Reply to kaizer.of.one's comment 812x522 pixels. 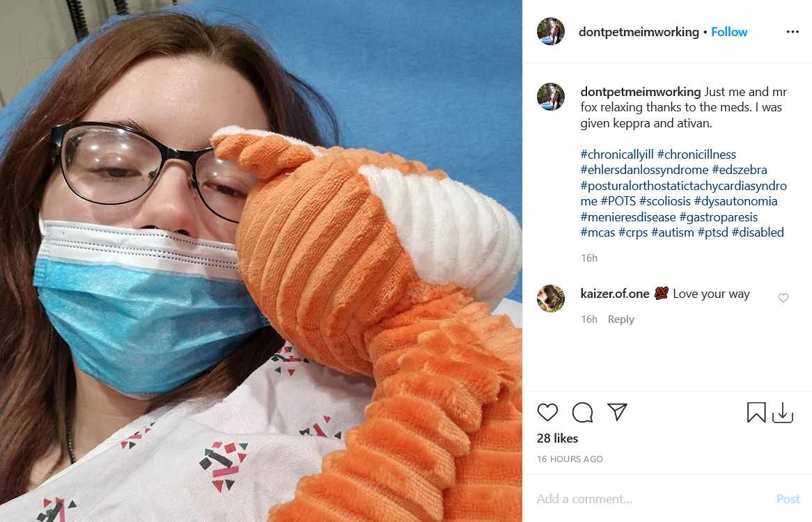(620, 319)
